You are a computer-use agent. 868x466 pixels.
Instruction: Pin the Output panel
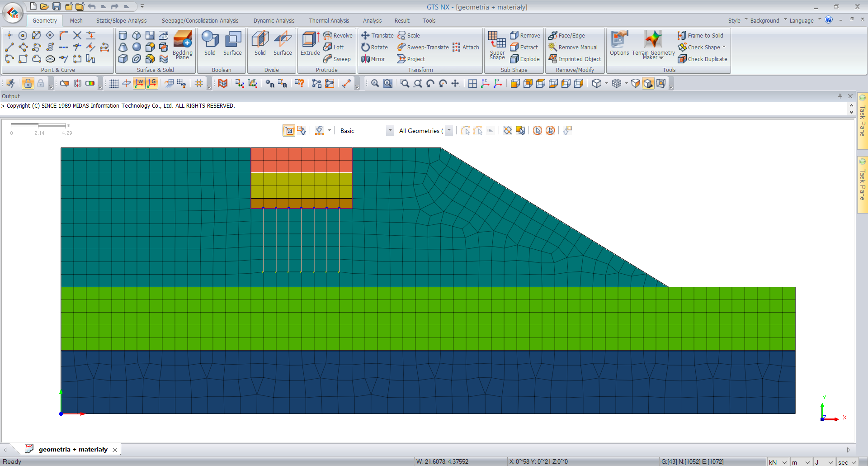840,96
